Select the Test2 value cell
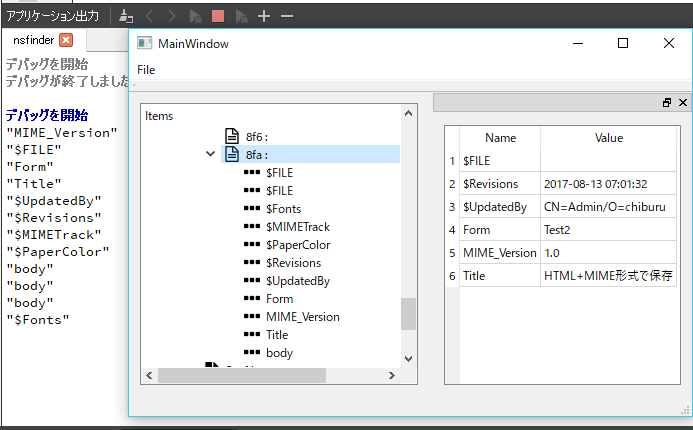Viewport: 693px width, 430px height. point(609,230)
